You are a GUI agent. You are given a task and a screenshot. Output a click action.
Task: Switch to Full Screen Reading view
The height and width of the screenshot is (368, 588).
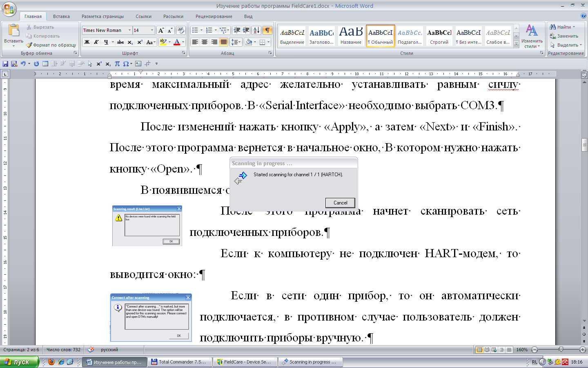(487, 350)
